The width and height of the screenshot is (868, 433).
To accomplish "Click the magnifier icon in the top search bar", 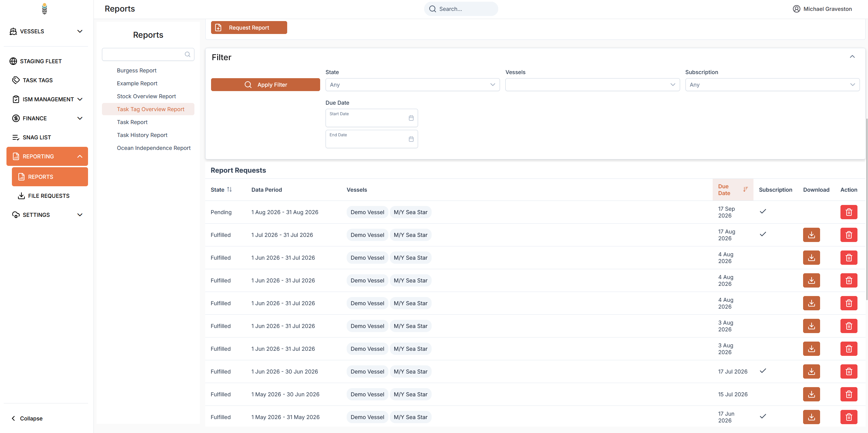I will (433, 9).
